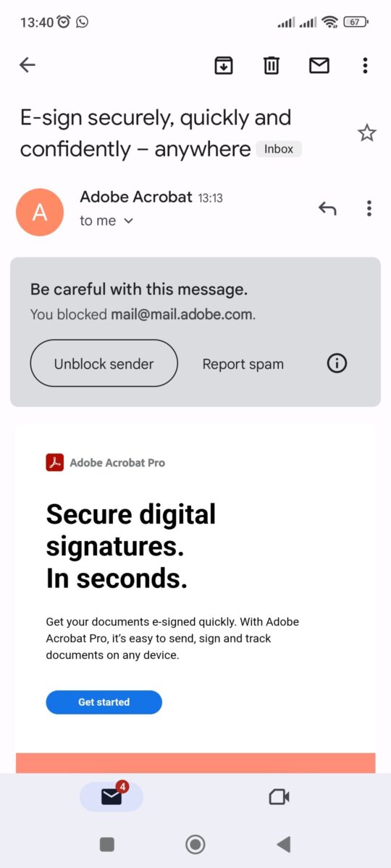Go back using the top-left arrow
The height and width of the screenshot is (868, 391).
click(28, 65)
